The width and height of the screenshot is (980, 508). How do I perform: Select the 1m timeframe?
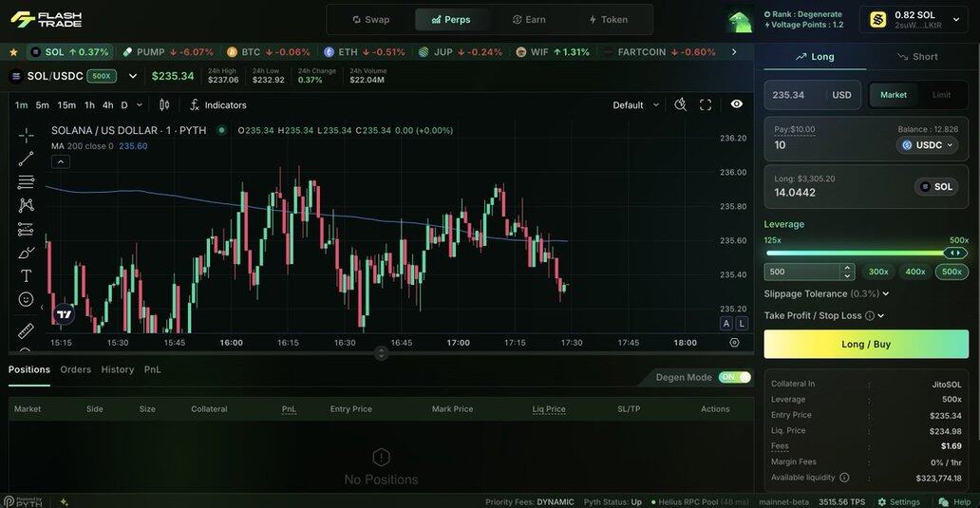click(21, 105)
